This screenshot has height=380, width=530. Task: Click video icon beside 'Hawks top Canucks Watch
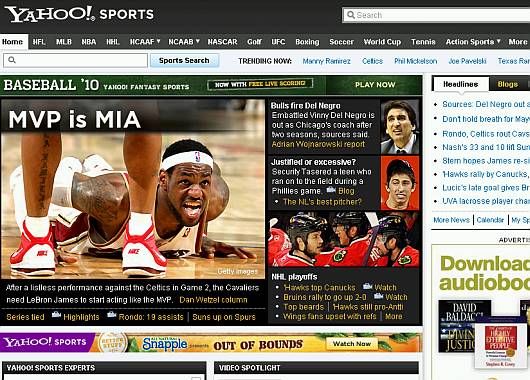pos(367,286)
